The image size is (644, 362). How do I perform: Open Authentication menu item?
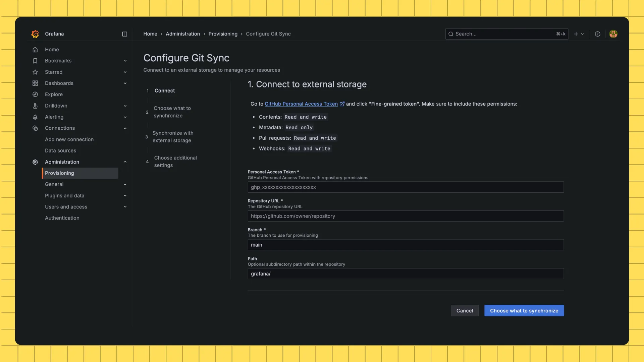pyautogui.click(x=62, y=218)
